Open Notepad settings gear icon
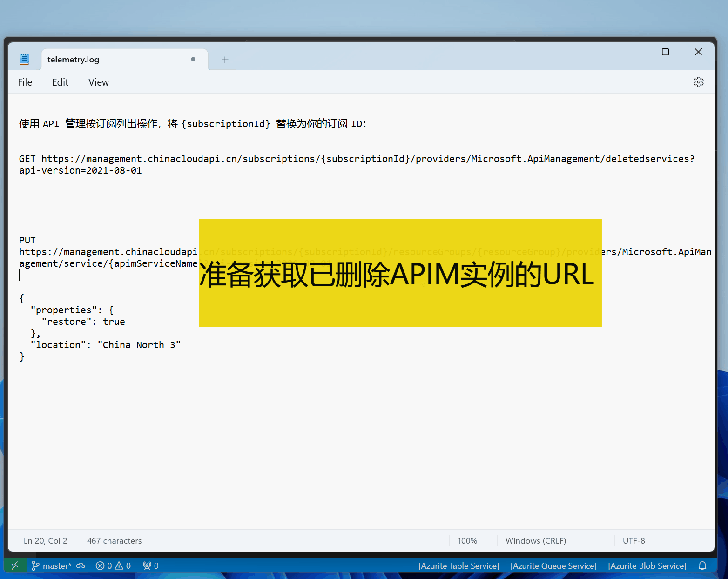The height and width of the screenshot is (579, 728). 698,82
